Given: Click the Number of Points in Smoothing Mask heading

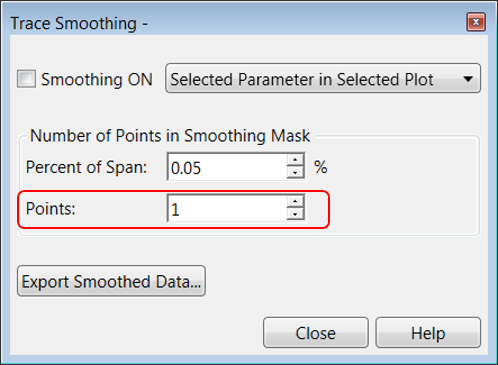Looking at the screenshot, I should click(170, 136).
